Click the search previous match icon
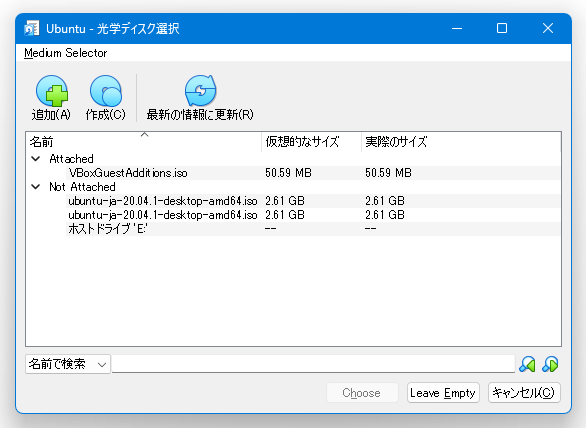The width and height of the screenshot is (586, 428). tap(527, 364)
